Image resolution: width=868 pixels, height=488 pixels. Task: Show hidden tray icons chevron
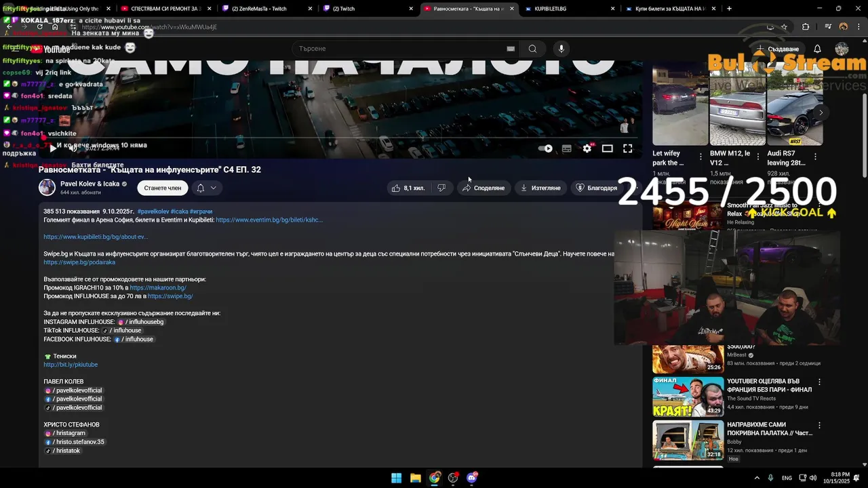tap(757, 478)
